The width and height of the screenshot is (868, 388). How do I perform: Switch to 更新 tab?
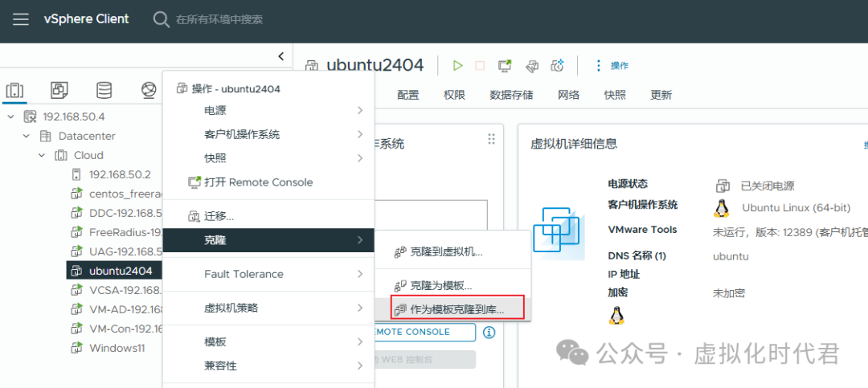click(661, 95)
